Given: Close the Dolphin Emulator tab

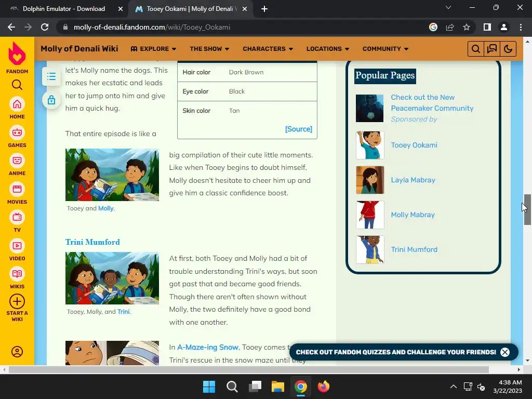Looking at the screenshot, I should tap(121, 9).
